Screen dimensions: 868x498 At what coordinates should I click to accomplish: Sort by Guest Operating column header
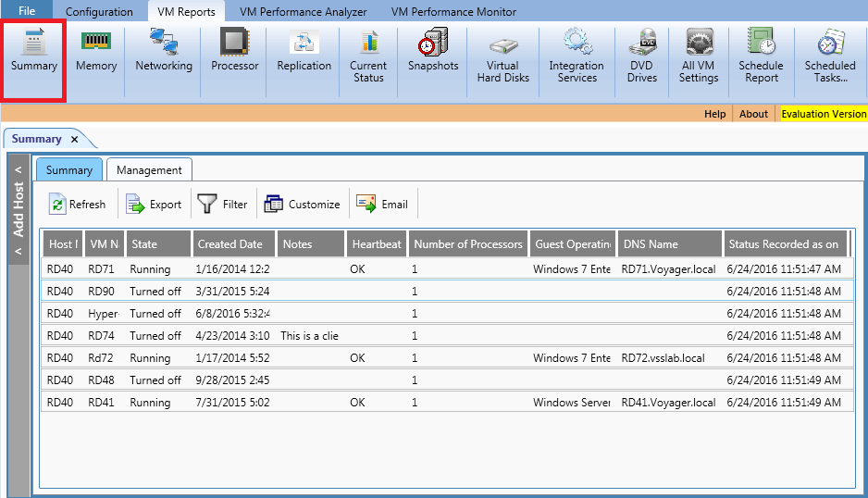point(573,243)
